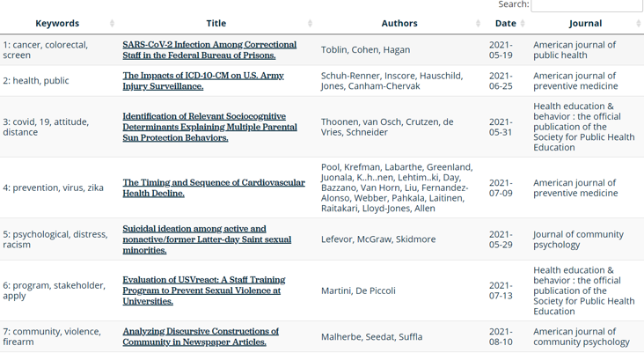Click the Journal column sort arrows icon

click(x=638, y=24)
